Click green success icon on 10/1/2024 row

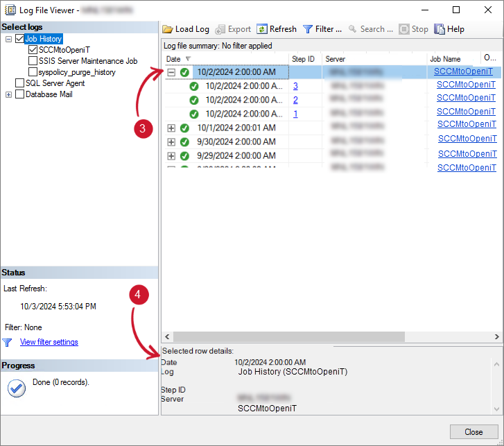click(184, 128)
